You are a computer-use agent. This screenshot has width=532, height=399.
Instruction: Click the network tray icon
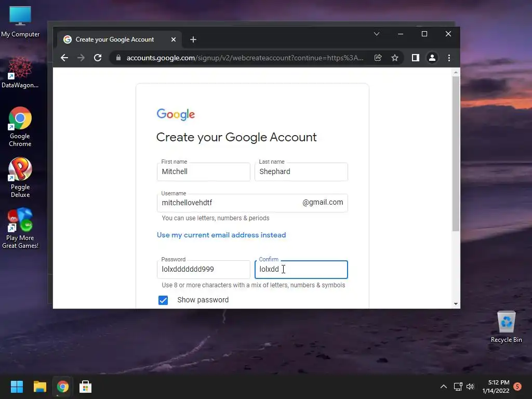click(x=458, y=387)
